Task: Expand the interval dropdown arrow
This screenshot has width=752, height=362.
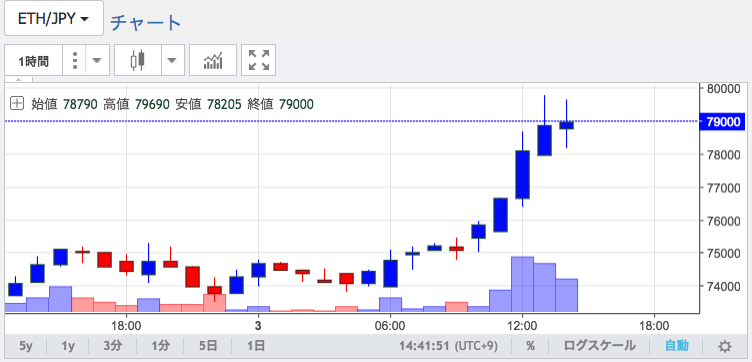Action: 97,60
